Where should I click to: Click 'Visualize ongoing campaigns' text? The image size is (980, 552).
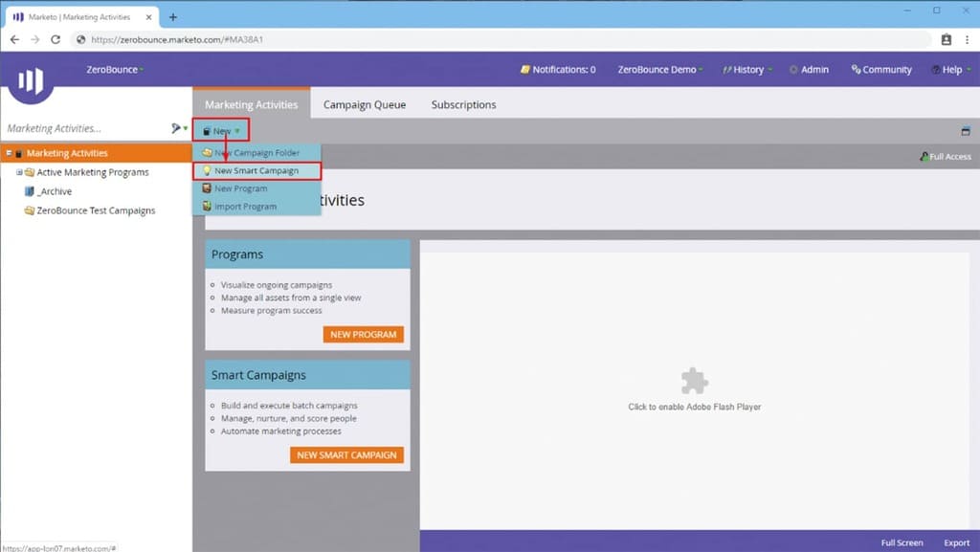277,285
